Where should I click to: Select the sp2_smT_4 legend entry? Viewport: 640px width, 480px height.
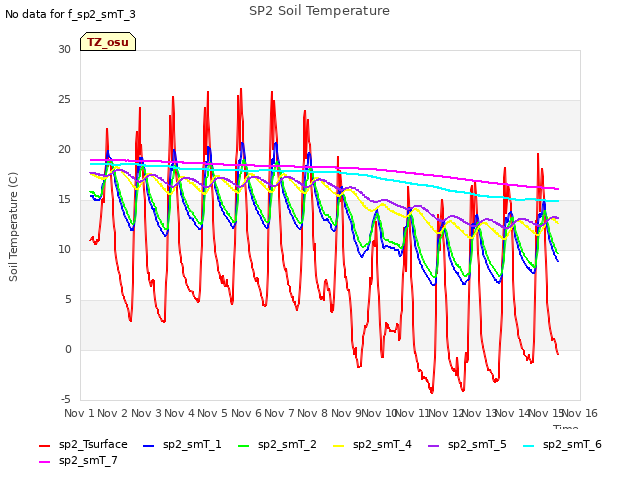click(x=372, y=444)
